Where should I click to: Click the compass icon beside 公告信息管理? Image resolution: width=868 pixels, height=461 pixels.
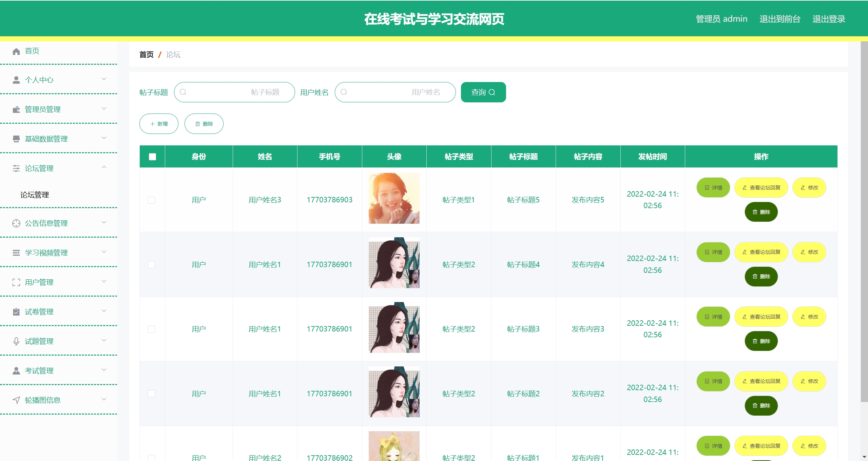pos(16,223)
